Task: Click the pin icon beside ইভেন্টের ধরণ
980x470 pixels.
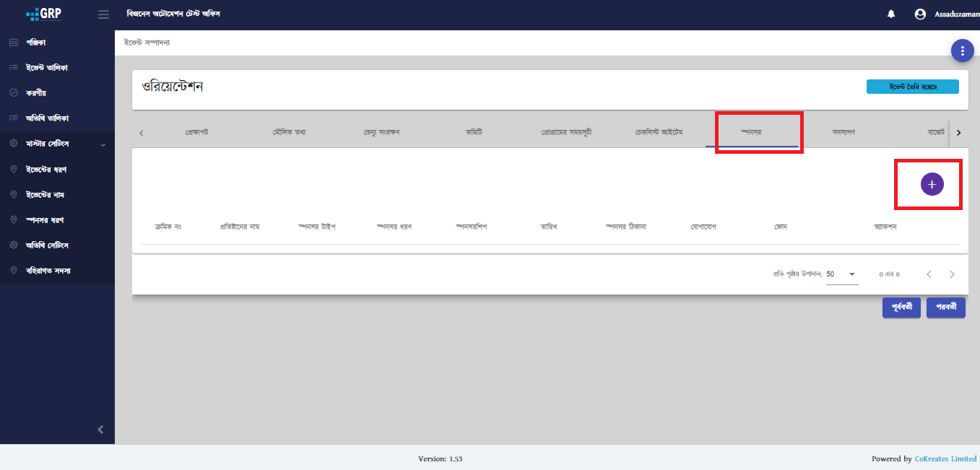Action: tap(13, 169)
